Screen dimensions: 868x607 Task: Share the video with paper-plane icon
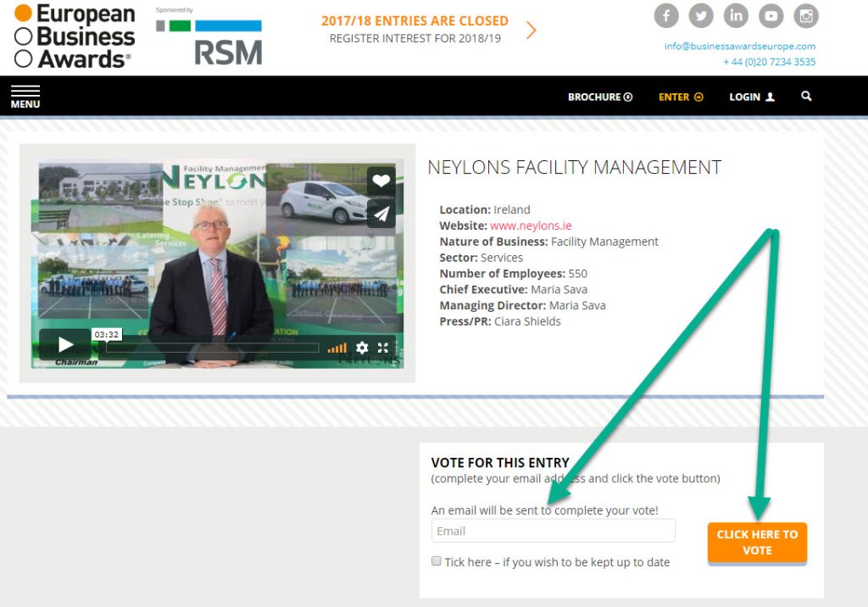[x=381, y=214]
